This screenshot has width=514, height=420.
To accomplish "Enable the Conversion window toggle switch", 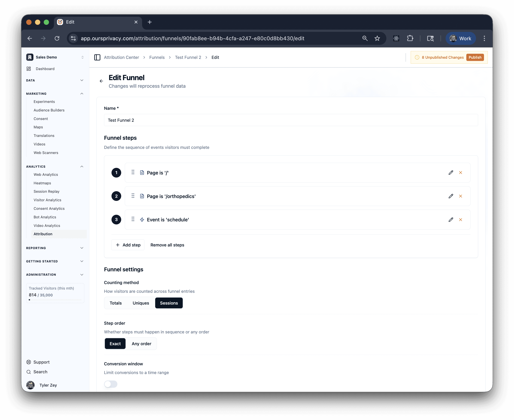I will coord(111,384).
